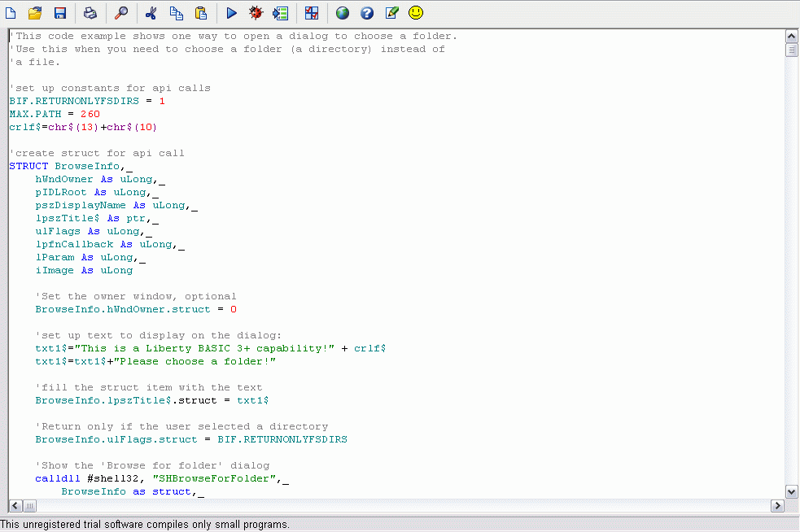Click the yellow smiley face icon
This screenshot has height=532, width=800.
[x=416, y=13]
